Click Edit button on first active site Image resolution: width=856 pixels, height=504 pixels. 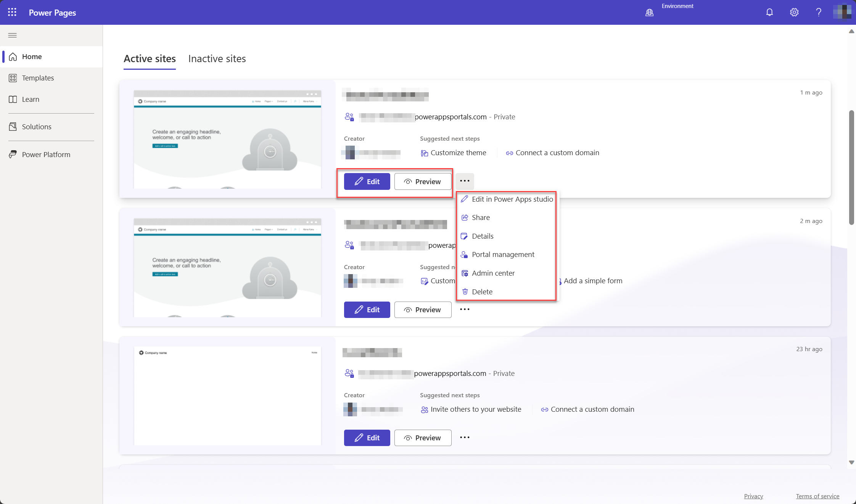click(367, 181)
